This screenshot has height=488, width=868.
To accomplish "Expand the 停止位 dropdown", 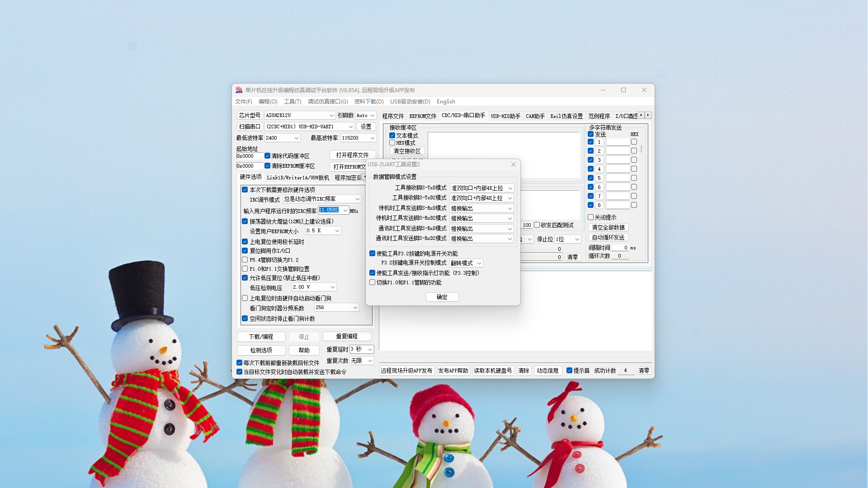I will 568,239.
